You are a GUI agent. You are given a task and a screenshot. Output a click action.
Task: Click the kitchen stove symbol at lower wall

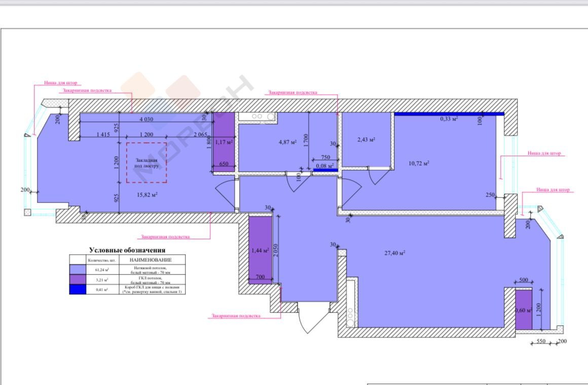350,316
